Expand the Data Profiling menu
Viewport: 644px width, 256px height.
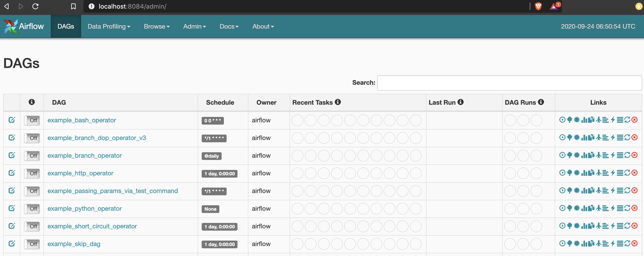click(109, 26)
